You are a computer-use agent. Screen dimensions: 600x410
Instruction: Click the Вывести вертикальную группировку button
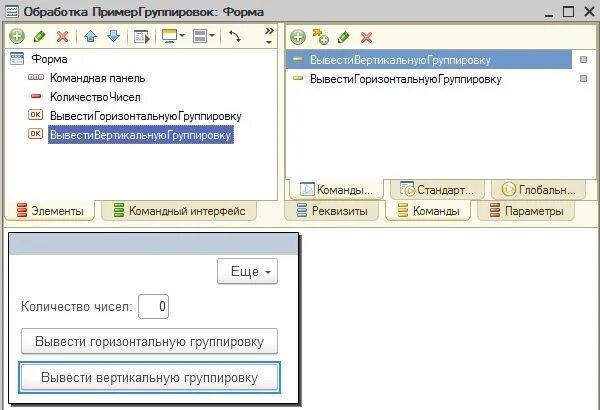[x=149, y=377]
